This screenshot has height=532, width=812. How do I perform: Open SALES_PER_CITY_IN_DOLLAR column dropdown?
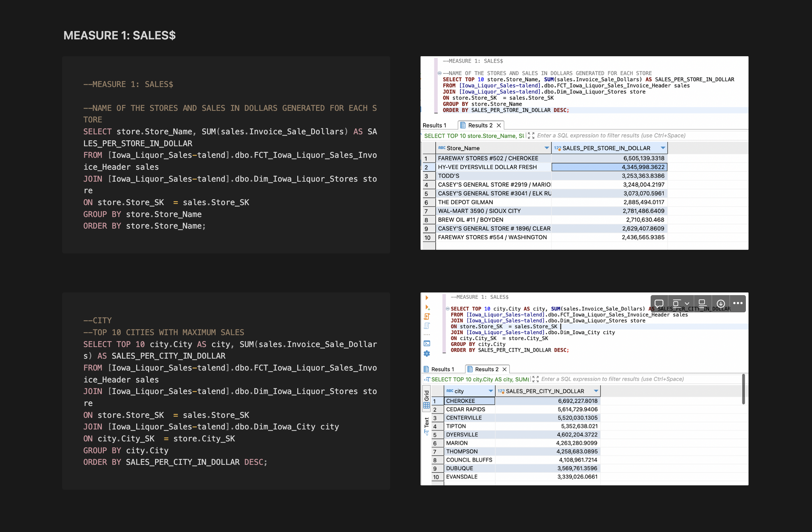tap(596, 391)
